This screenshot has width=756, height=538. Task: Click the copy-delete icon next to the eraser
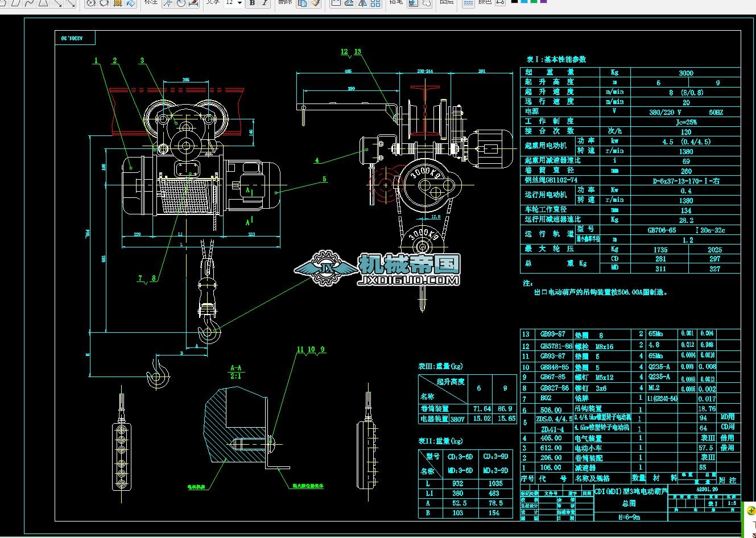(x=303, y=3)
